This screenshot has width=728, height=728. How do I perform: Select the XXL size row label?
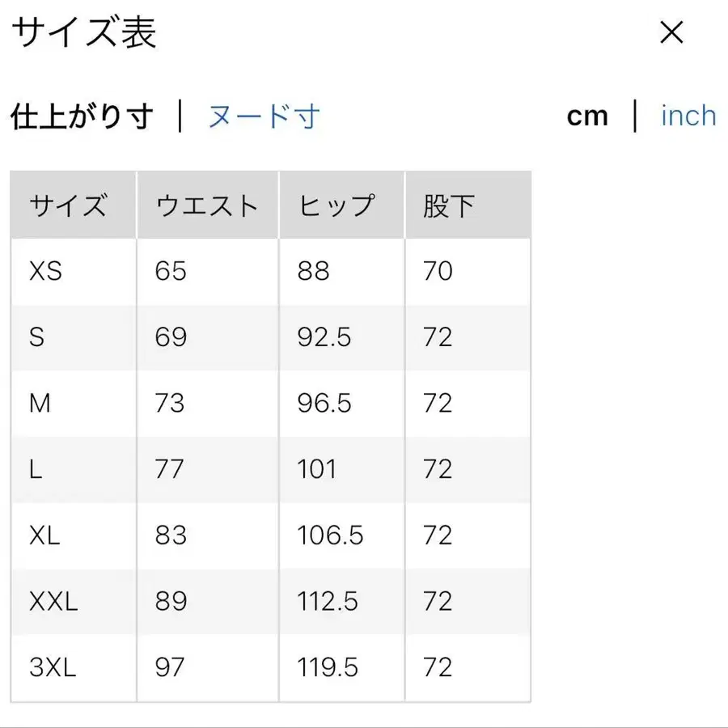pos(55,602)
